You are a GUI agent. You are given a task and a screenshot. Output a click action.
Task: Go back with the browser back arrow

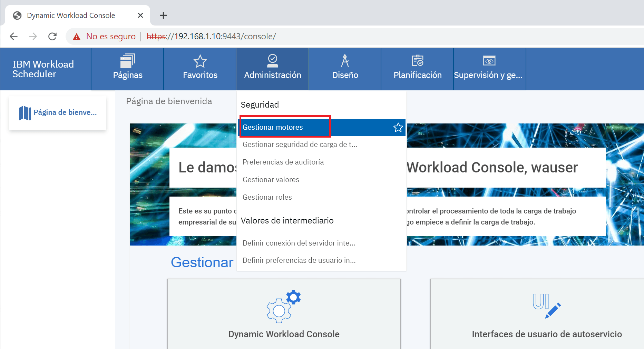(13, 36)
